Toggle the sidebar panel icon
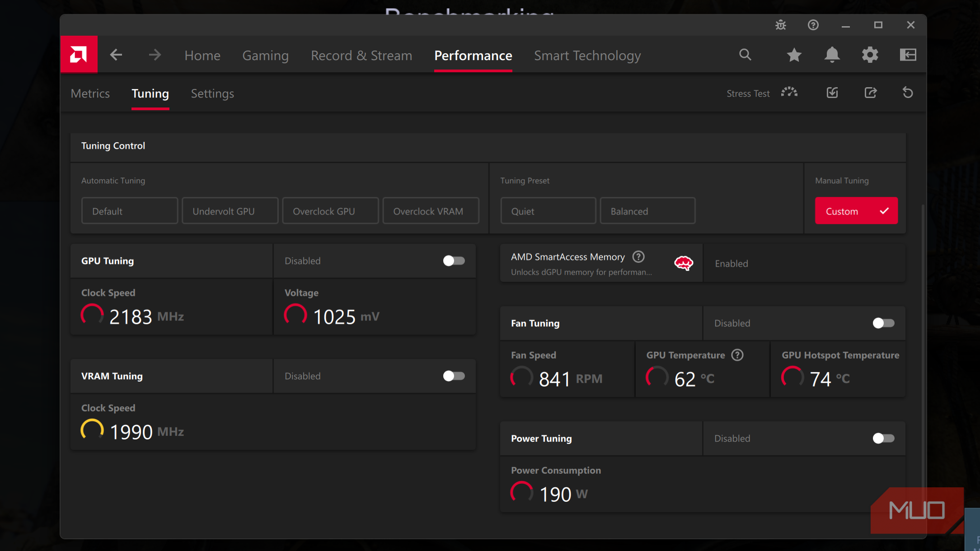980x551 pixels. pyautogui.click(x=908, y=55)
